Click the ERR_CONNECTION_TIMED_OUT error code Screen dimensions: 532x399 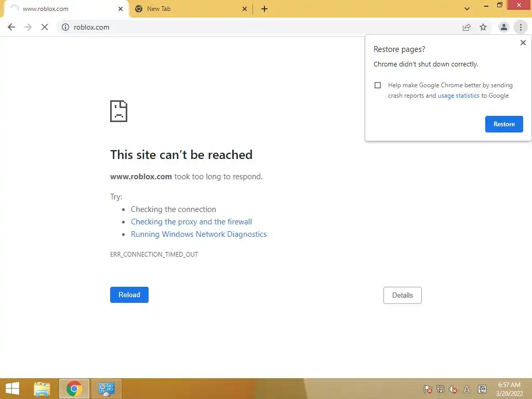(x=154, y=255)
